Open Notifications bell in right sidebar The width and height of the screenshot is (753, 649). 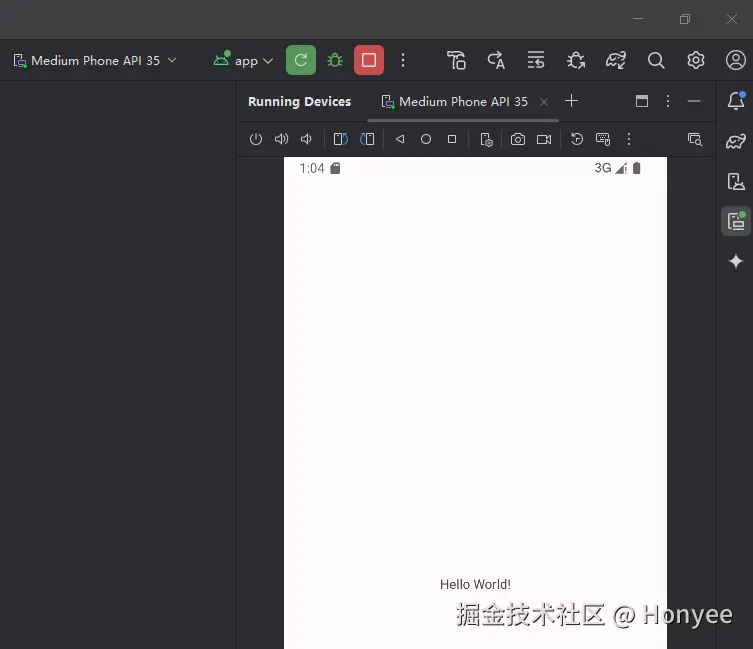point(736,100)
